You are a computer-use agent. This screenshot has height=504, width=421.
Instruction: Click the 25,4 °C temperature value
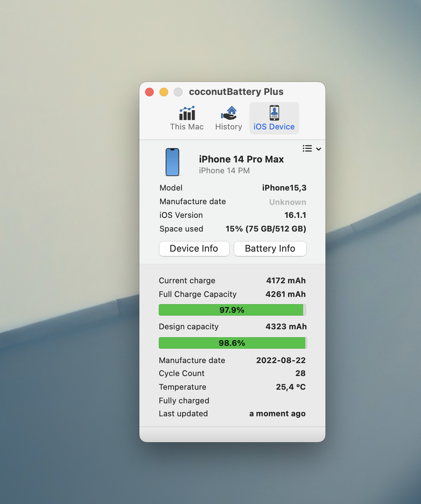[x=291, y=387]
